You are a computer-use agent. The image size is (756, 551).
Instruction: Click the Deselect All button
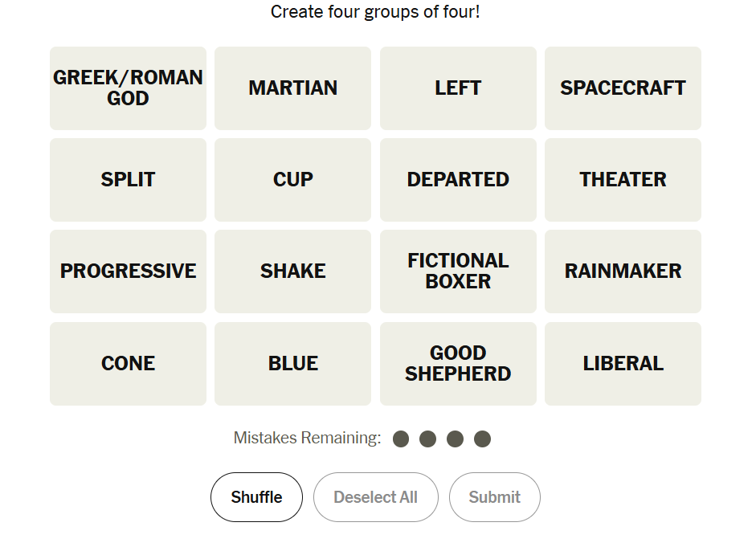[375, 497]
